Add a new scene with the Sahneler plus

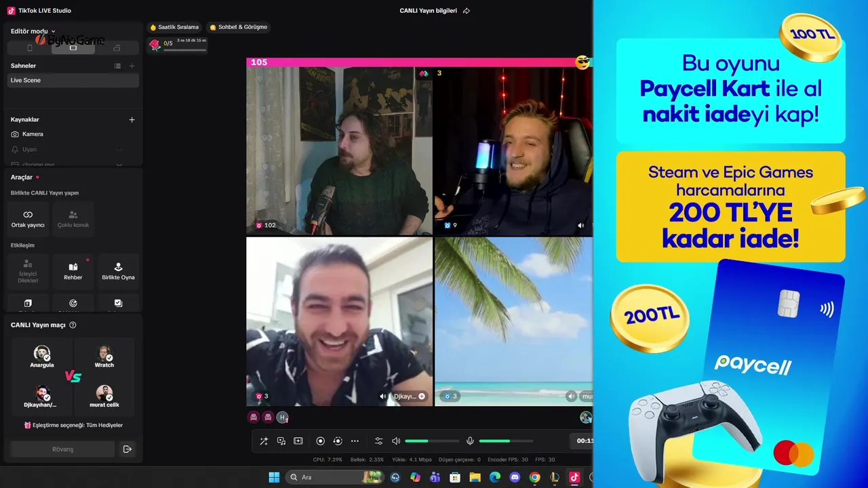point(132,66)
